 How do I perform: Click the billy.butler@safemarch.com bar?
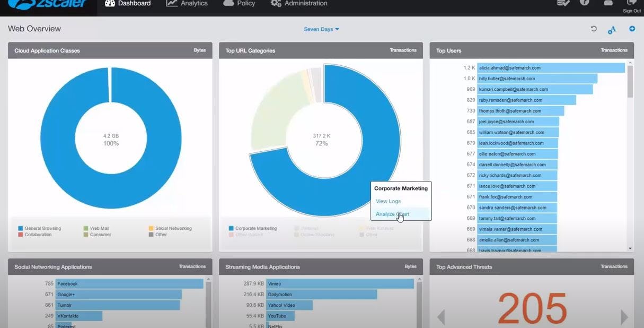tap(537, 79)
